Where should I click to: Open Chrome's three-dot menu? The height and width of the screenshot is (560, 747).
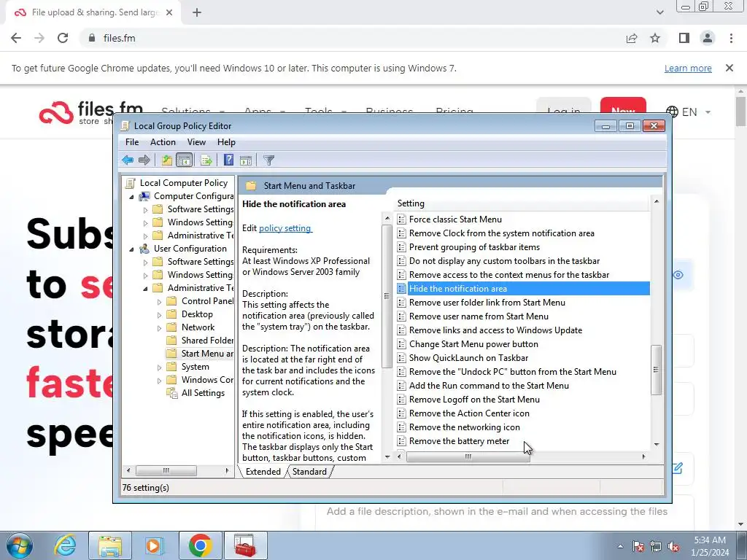click(x=731, y=38)
